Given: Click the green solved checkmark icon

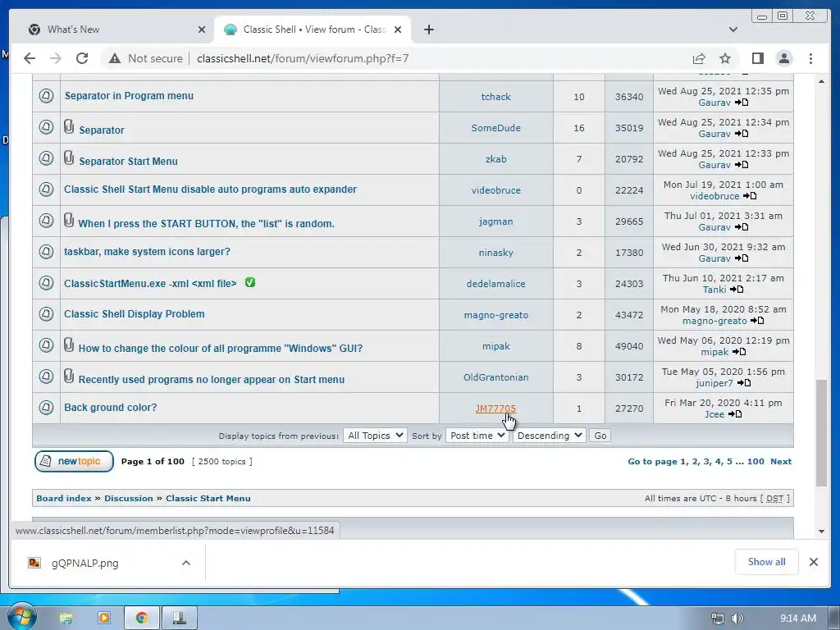Looking at the screenshot, I should (x=250, y=282).
